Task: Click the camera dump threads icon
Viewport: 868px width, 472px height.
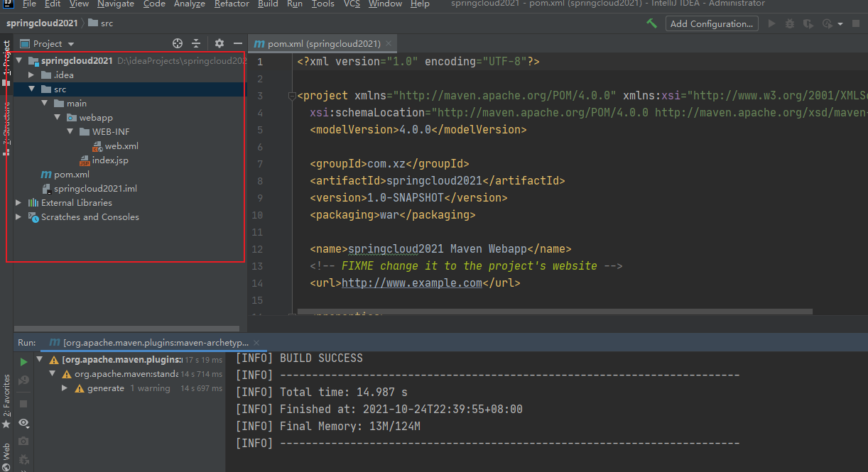Action: (23, 441)
